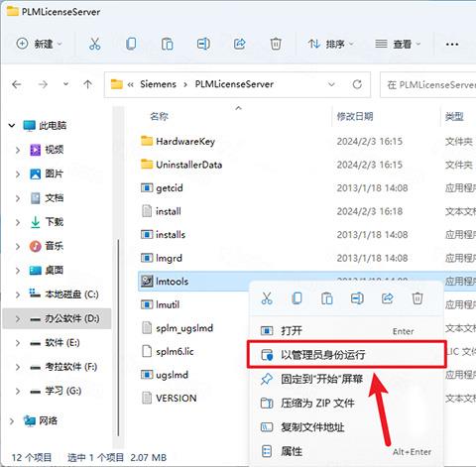
Task: Refresh the current folder view
Action: pos(357,84)
